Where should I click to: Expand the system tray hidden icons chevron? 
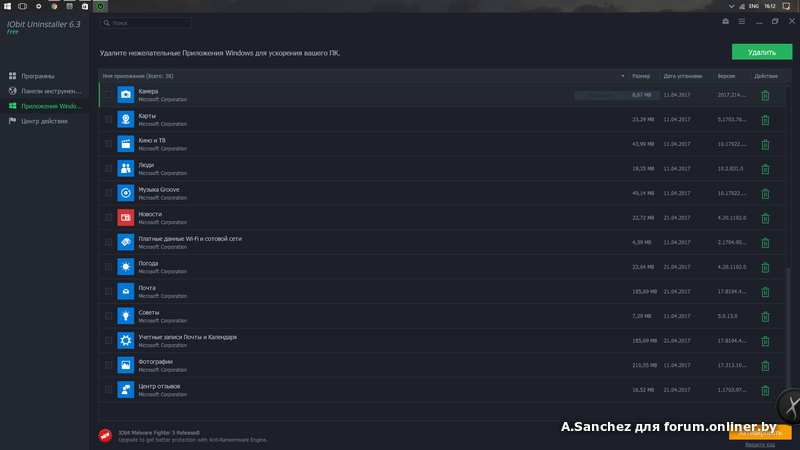(731, 6)
